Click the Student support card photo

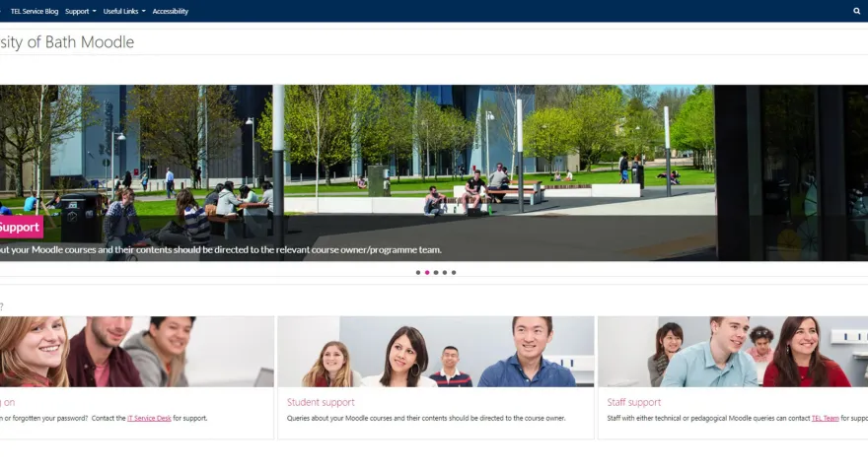(436, 351)
